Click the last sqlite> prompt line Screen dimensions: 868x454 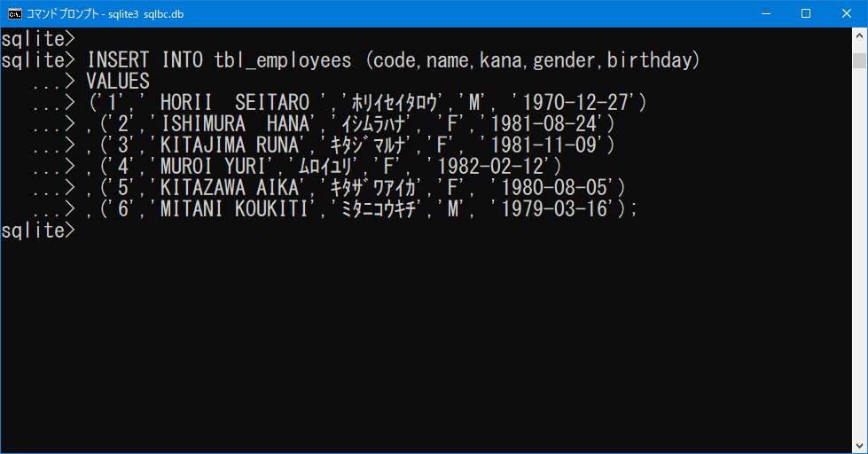(37, 231)
